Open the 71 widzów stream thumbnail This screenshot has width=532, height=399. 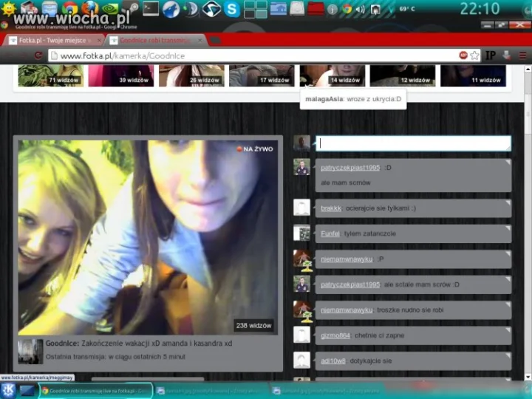[50, 75]
